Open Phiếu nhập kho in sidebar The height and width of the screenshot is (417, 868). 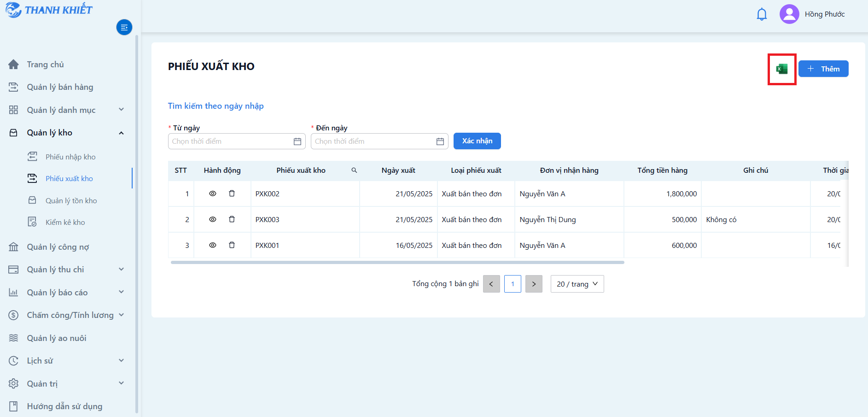pyautogui.click(x=70, y=157)
